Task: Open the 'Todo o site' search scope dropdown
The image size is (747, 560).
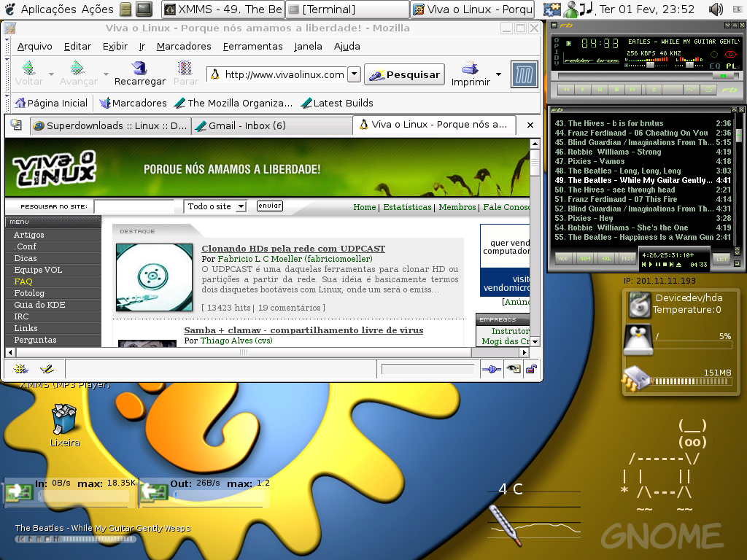Action: click(241, 206)
